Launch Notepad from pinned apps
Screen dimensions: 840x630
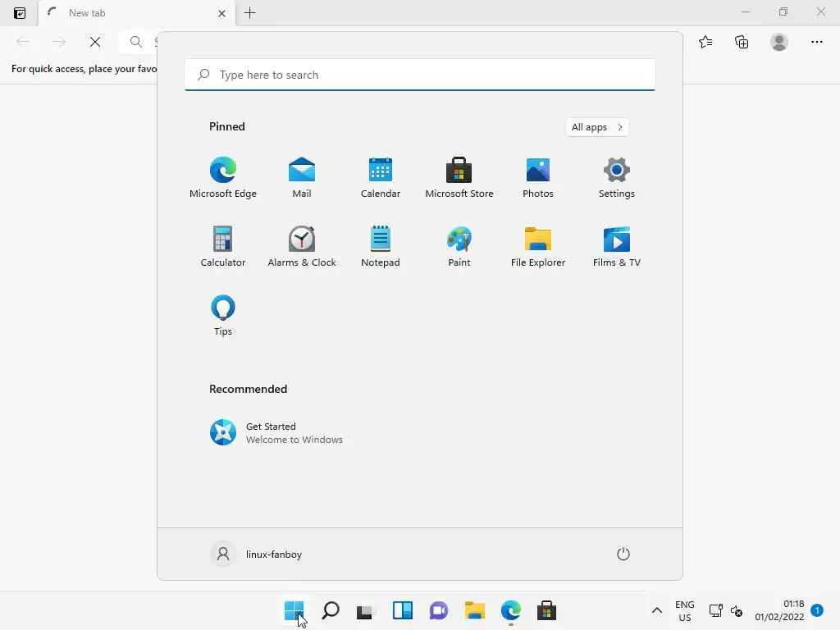tap(381, 246)
